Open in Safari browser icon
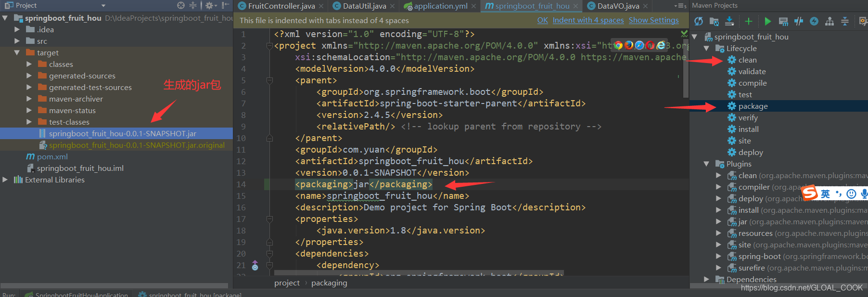 (x=639, y=45)
